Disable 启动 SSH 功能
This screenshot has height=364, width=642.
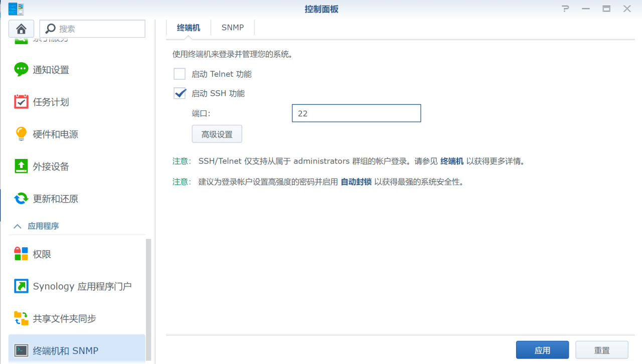coord(179,93)
